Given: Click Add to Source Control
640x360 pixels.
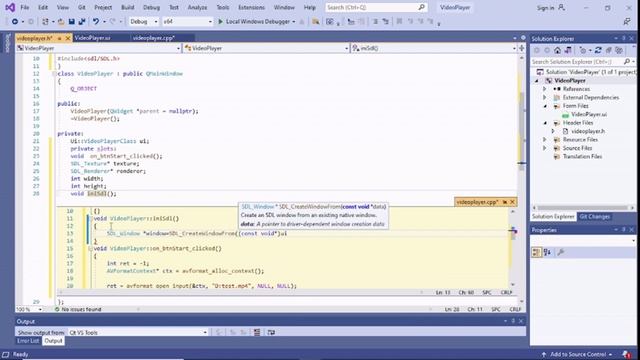Looking at the screenshot, I should pos(578,355).
